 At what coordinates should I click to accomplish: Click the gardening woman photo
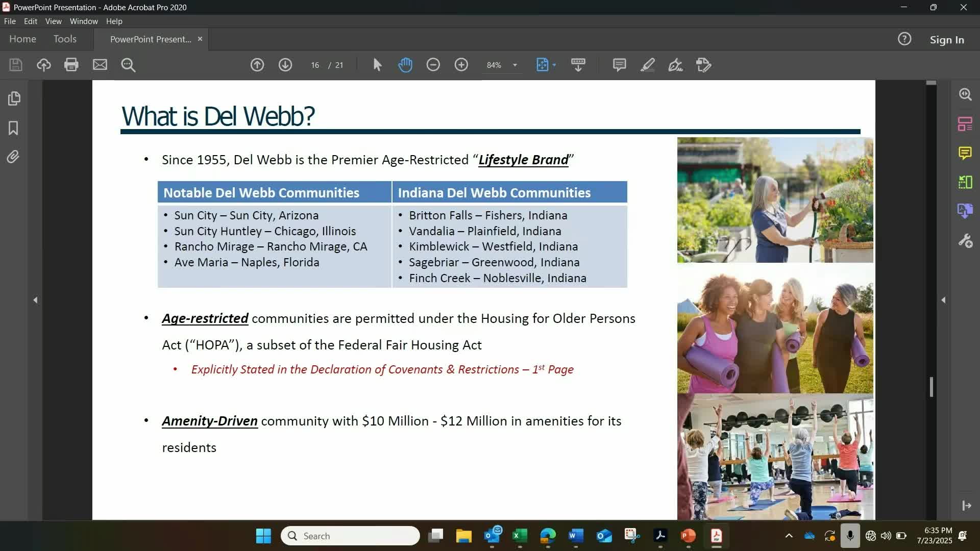coord(775,200)
